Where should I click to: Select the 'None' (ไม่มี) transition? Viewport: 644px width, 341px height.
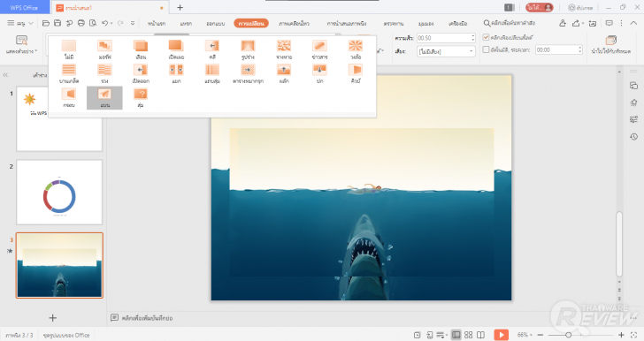(x=69, y=49)
